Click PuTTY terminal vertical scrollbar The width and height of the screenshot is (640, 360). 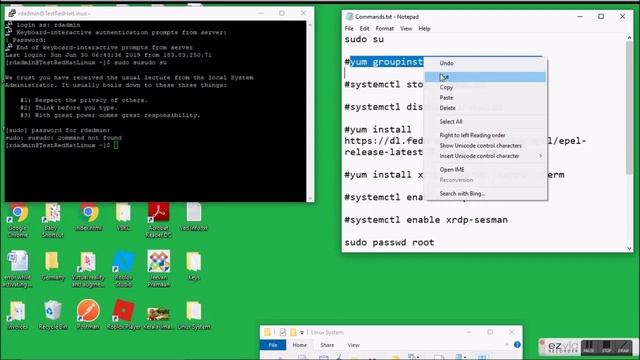click(310, 111)
